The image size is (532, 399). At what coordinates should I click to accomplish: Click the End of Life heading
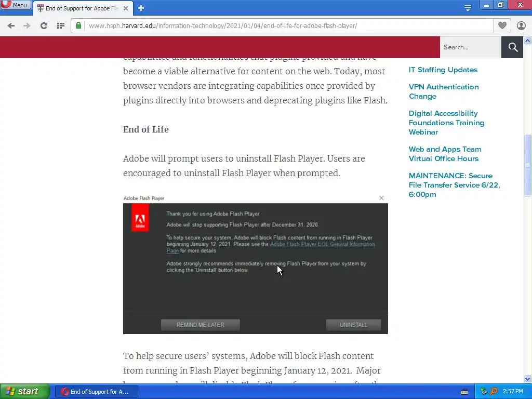[x=146, y=129]
